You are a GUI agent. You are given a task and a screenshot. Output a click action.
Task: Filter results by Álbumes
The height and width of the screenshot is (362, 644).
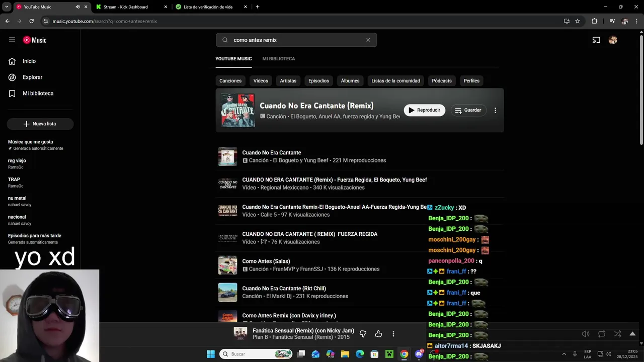pyautogui.click(x=350, y=81)
